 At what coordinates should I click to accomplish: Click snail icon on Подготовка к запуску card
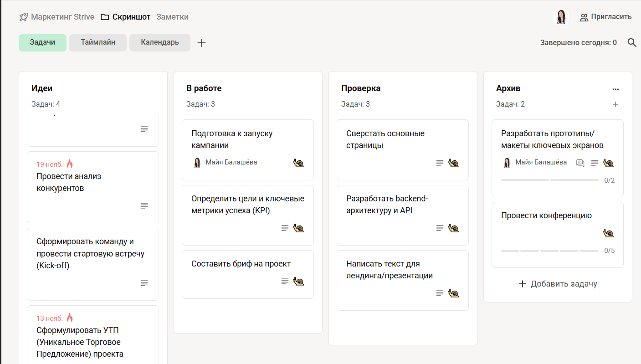pyautogui.click(x=298, y=163)
